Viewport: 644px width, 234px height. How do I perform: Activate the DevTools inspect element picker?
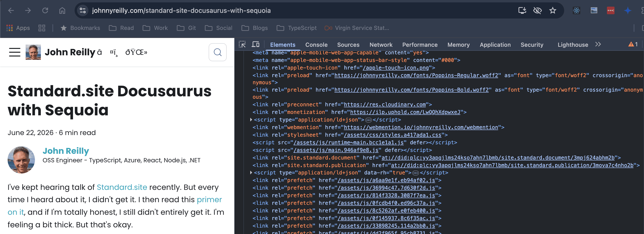tap(242, 44)
